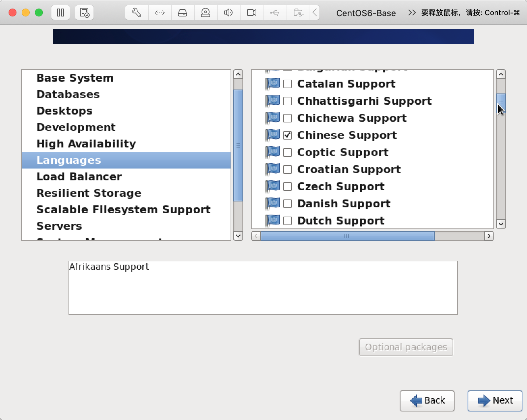Enable the Catalan Support checkbox

(288, 84)
